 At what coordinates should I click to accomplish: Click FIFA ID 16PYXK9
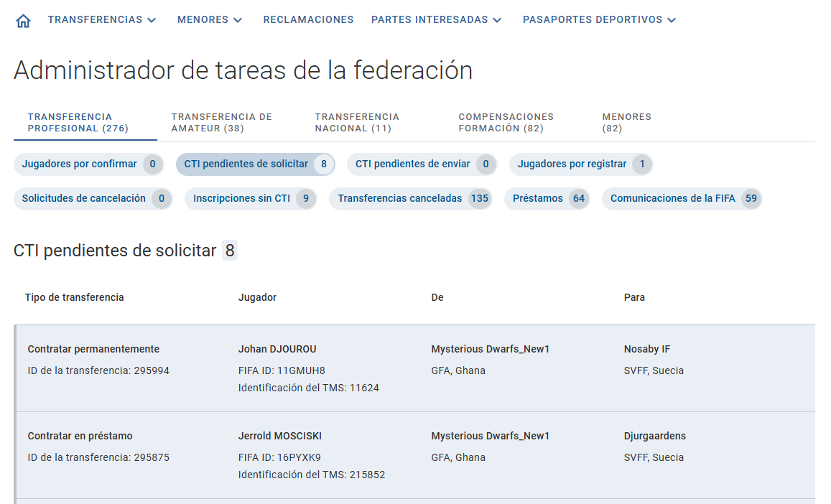[x=279, y=457]
